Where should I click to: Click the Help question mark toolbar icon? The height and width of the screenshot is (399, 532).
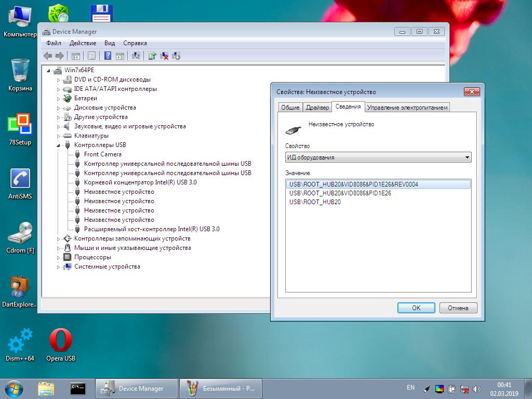(x=108, y=56)
